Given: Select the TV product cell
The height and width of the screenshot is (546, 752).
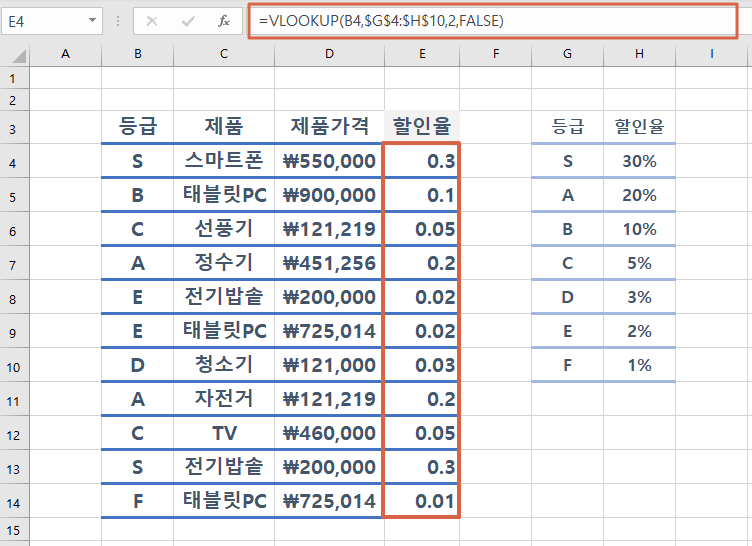Looking at the screenshot, I should tap(224, 433).
